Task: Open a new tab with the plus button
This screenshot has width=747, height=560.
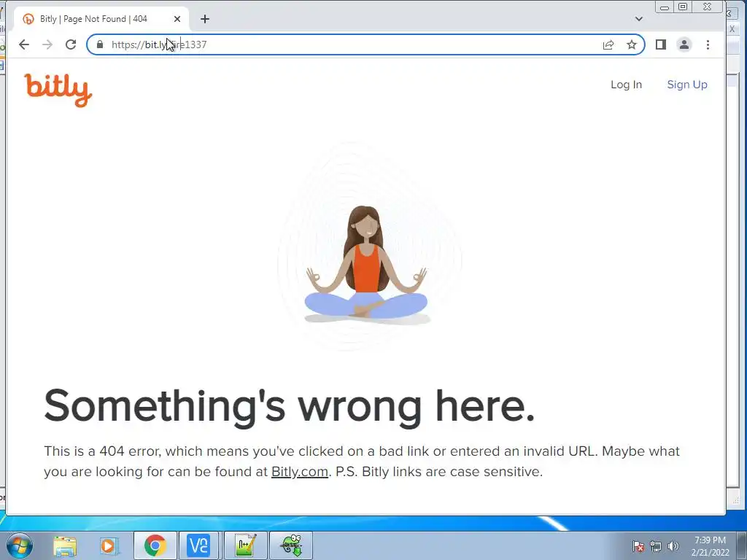Action: (x=205, y=19)
